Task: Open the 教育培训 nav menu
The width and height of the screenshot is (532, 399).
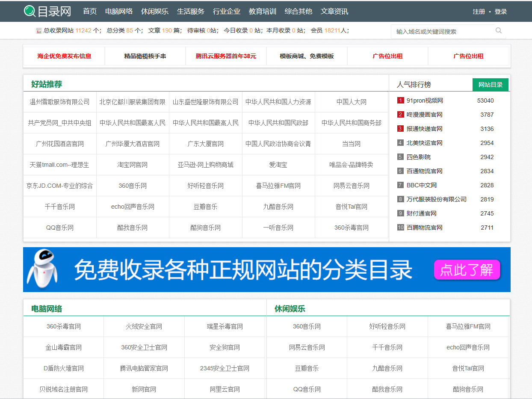Action: (x=263, y=12)
